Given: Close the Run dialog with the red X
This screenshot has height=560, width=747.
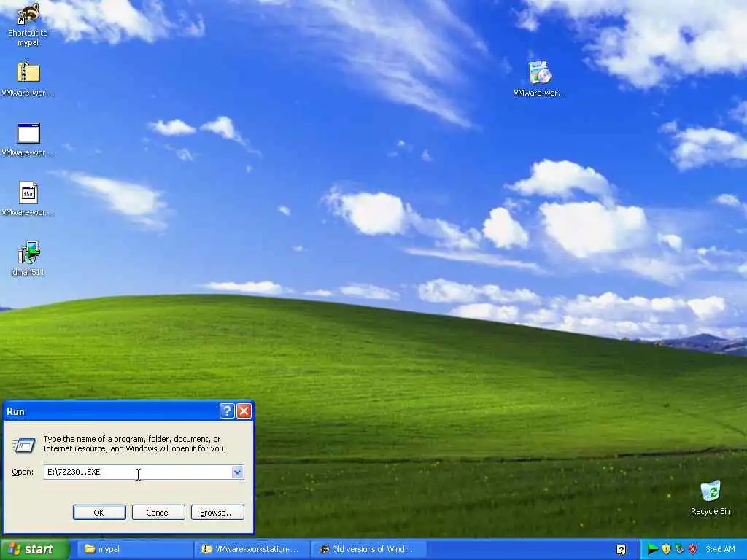Looking at the screenshot, I should pyautogui.click(x=244, y=411).
